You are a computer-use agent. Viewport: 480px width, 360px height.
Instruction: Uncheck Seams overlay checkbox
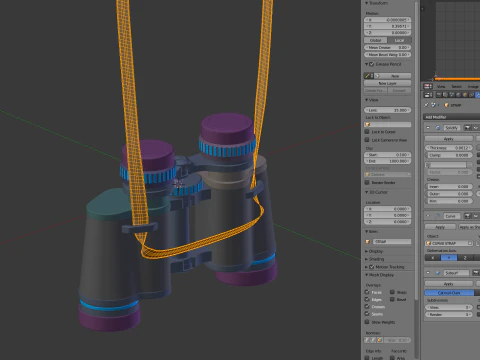367,314
